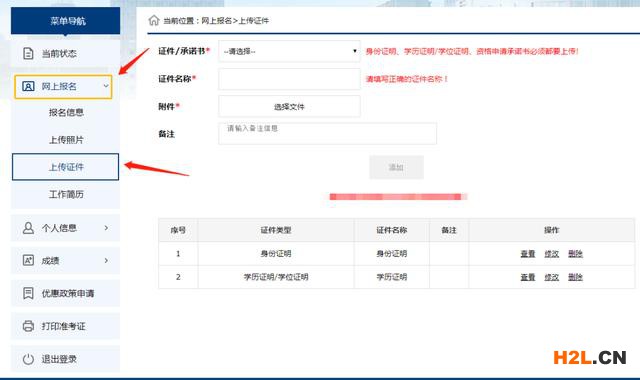Click the 个人信息 user icon
640x380 pixels.
tap(28, 228)
